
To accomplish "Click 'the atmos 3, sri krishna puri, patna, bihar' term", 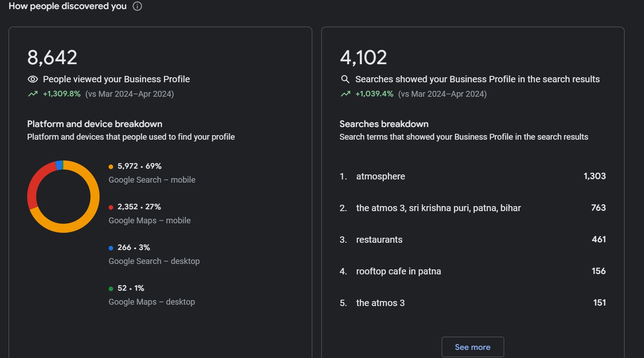I will (439, 208).
